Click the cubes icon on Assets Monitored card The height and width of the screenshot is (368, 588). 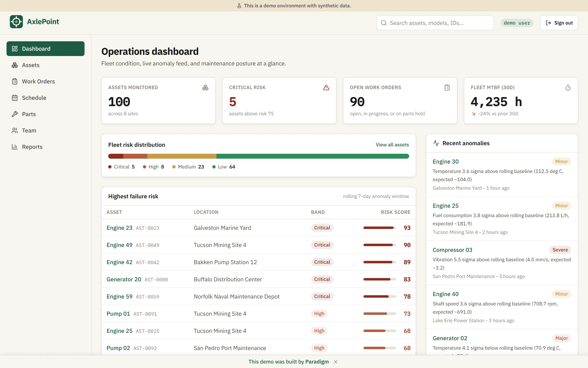205,88
